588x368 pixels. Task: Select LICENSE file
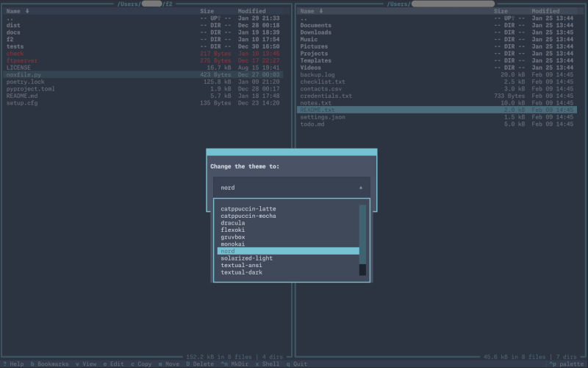(143, 68)
